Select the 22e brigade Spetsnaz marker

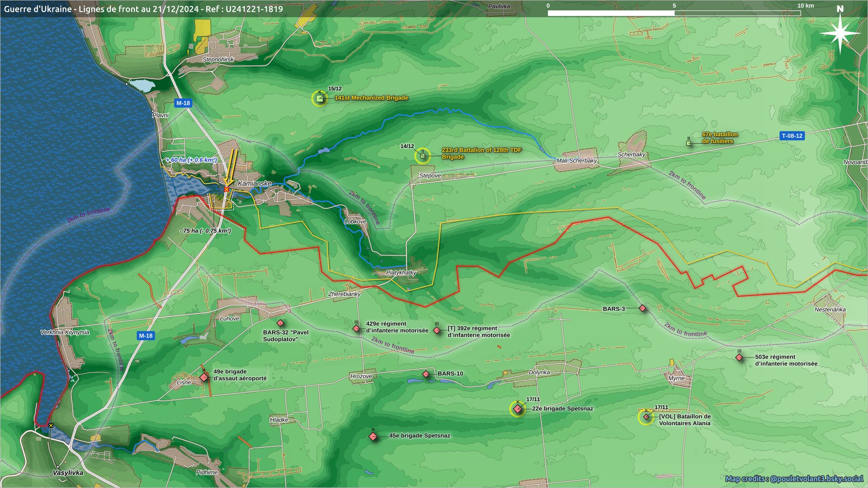point(518,409)
